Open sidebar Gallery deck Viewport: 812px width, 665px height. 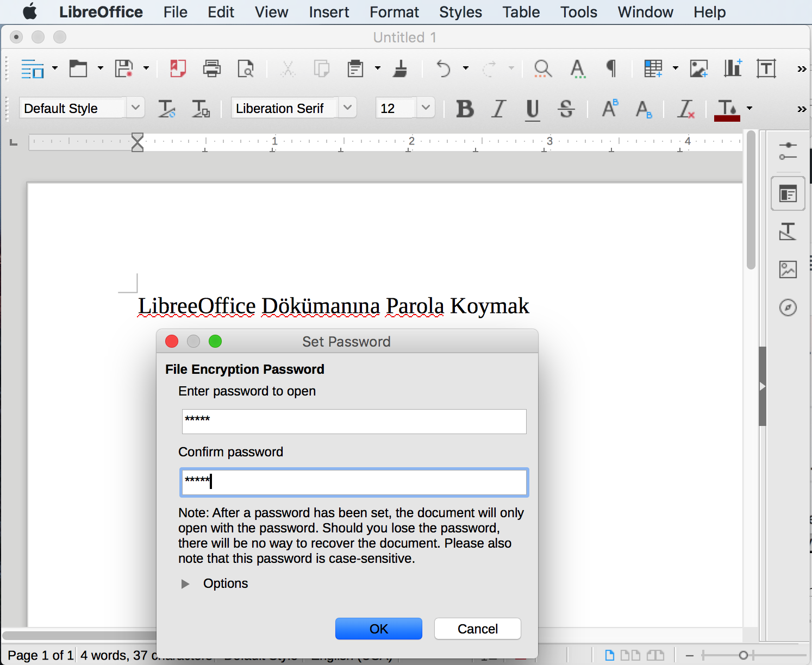788,269
